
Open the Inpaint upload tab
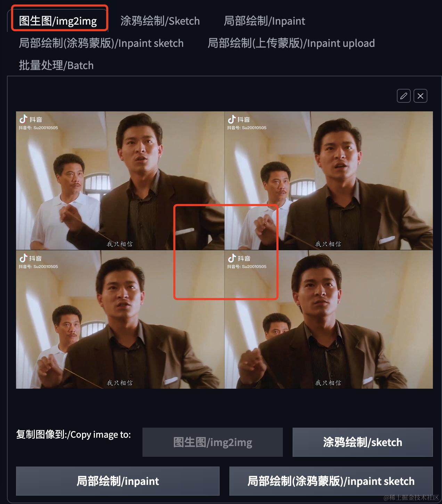click(x=291, y=43)
